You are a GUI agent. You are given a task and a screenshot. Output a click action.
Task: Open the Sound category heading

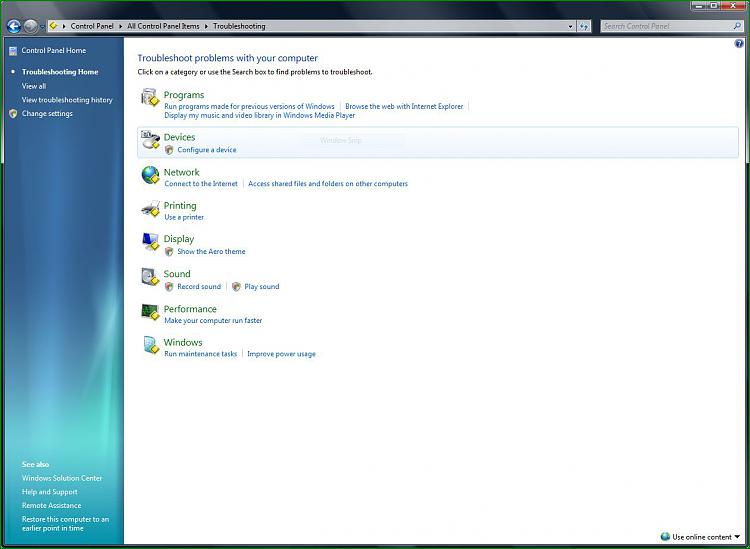pos(177,274)
